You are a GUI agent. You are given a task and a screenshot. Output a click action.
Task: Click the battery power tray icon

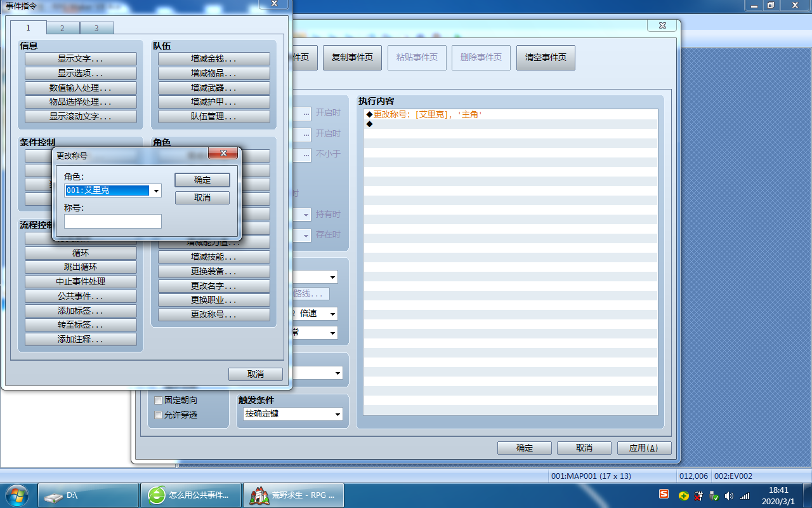pyautogui.click(x=699, y=495)
